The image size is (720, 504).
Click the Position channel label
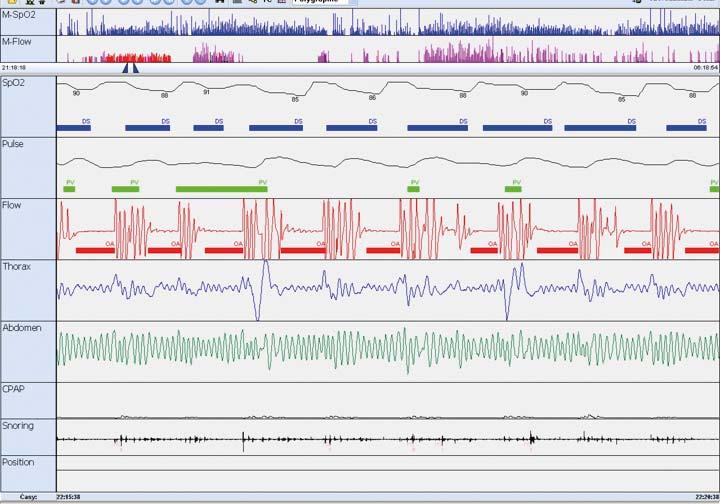(x=18, y=462)
